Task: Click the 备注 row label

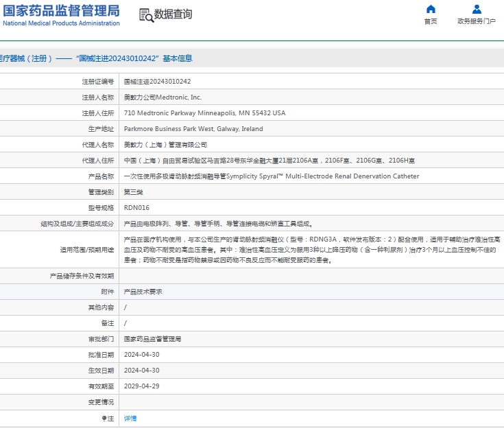Action: pyautogui.click(x=108, y=323)
